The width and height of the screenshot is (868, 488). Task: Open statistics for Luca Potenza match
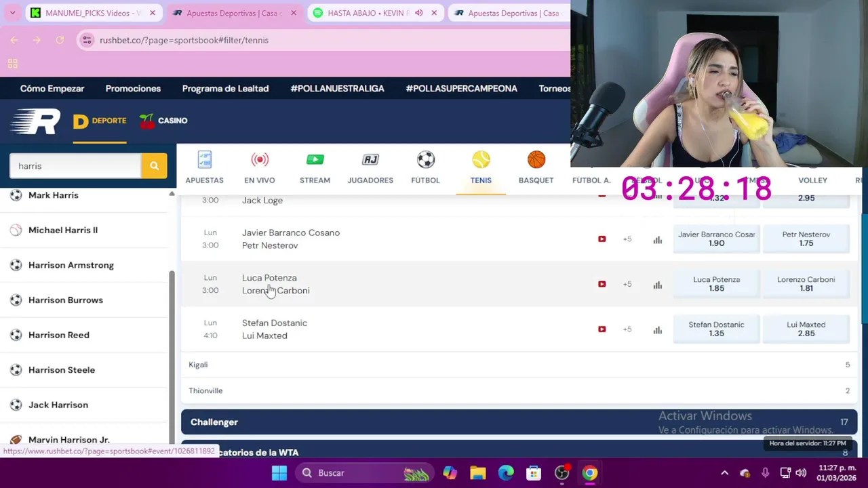tap(657, 285)
